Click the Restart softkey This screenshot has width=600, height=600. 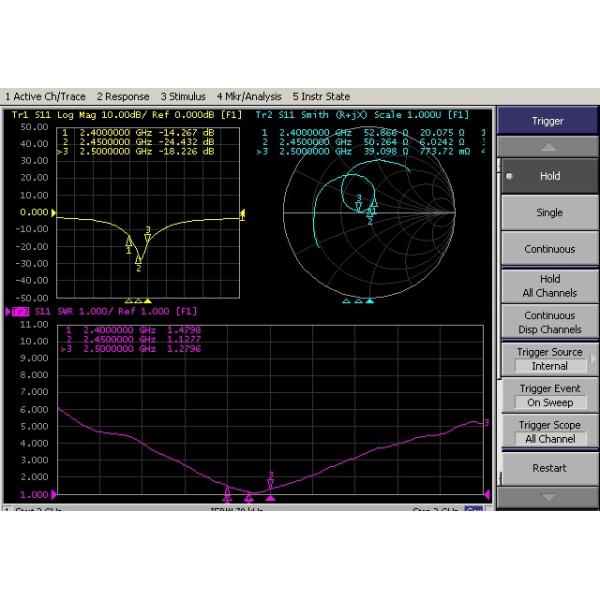coord(548,468)
